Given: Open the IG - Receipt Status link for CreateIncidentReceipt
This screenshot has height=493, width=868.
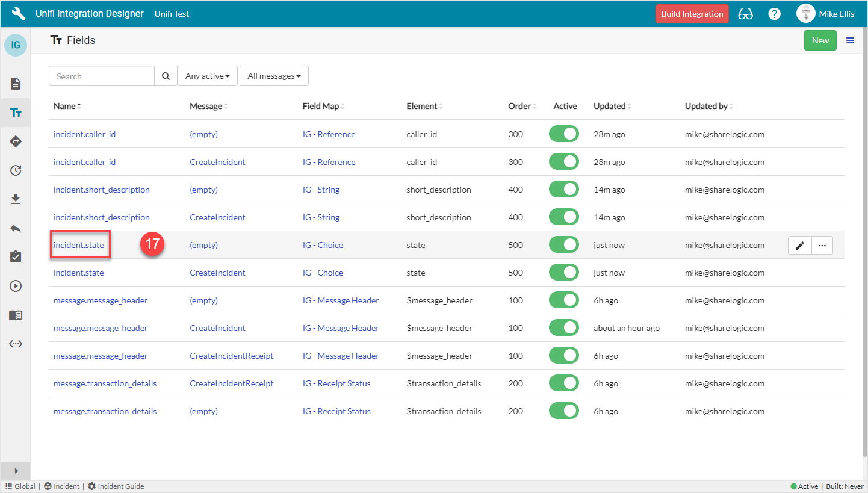Looking at the screenshot, I should click(x=336, y=383).
